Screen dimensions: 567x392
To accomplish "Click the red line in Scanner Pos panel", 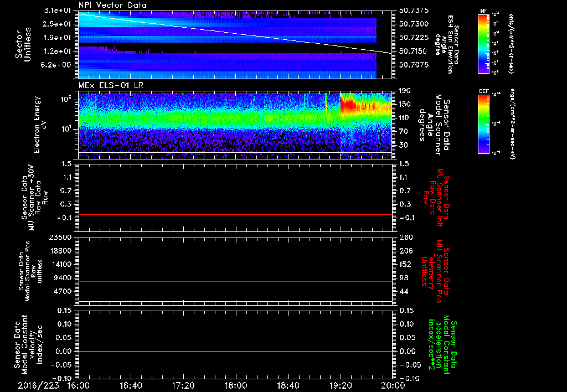I will [x=235, y=281].
